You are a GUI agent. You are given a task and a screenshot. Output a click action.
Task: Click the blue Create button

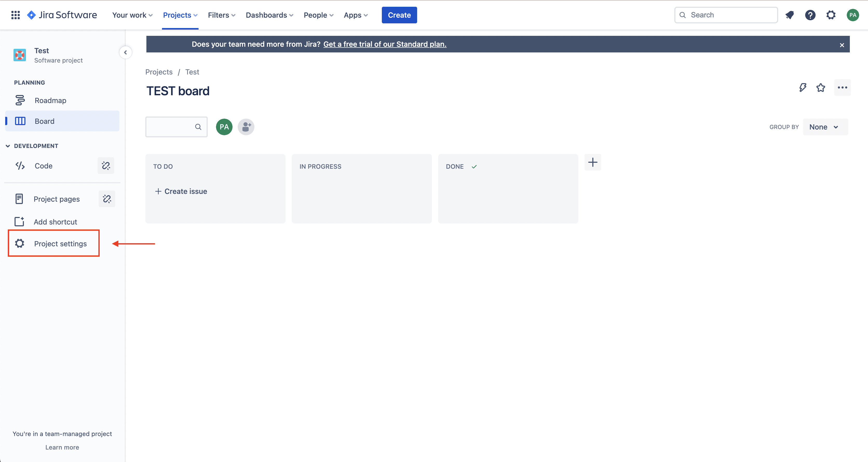point(399,15)
